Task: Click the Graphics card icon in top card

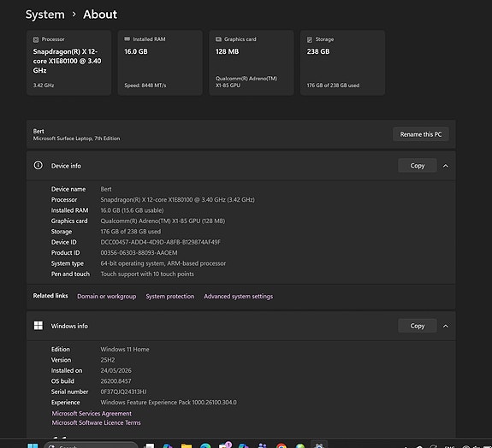Action: (x=218, y=39)
